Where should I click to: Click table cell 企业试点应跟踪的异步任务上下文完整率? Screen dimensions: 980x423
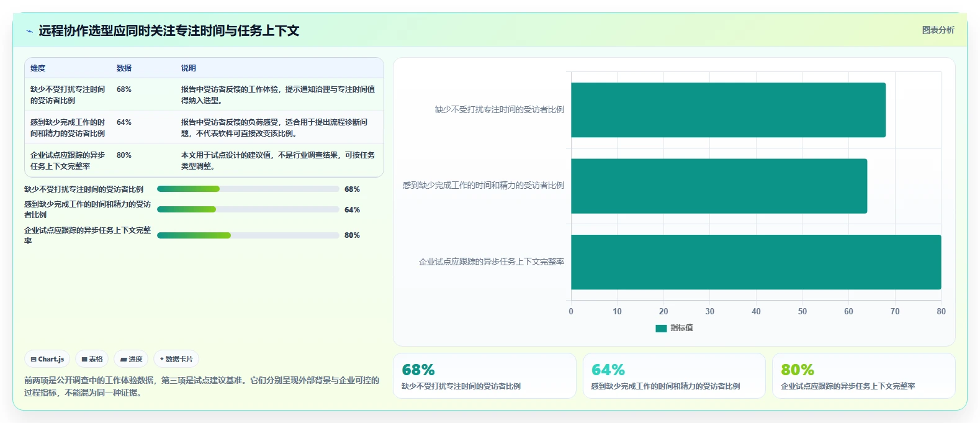[68, 160]
